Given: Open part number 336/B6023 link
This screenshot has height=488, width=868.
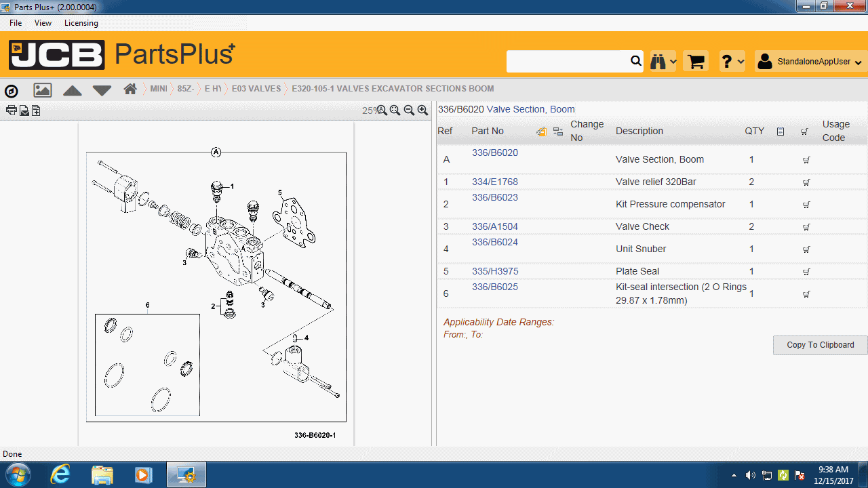Looking at the screenshot, I should tap(494, 197).
